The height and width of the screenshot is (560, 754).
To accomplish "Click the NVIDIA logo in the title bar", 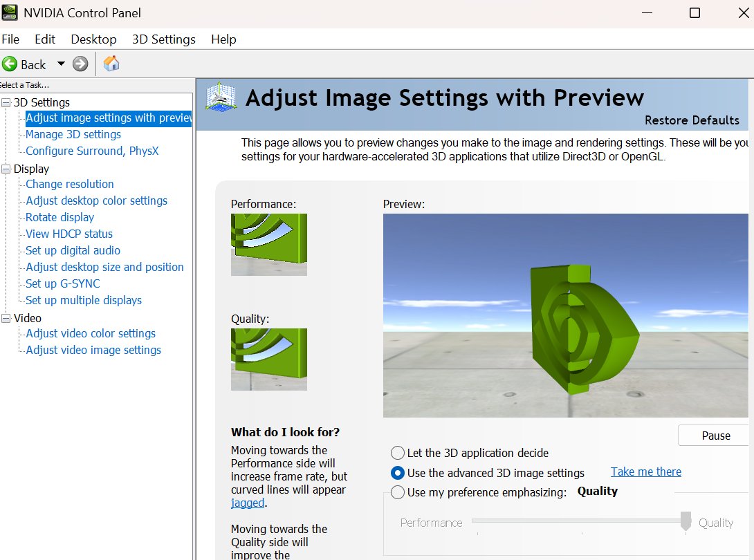I will tap(10, 12).
